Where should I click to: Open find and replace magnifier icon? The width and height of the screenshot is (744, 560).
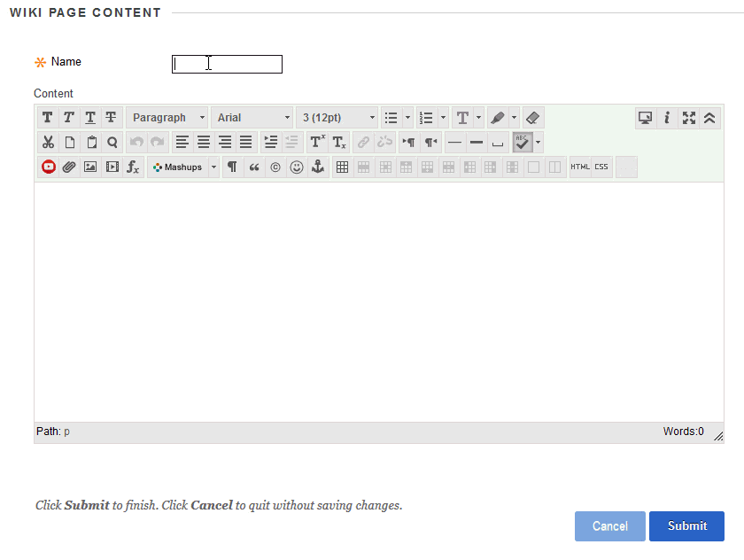[x=112, y=142]
